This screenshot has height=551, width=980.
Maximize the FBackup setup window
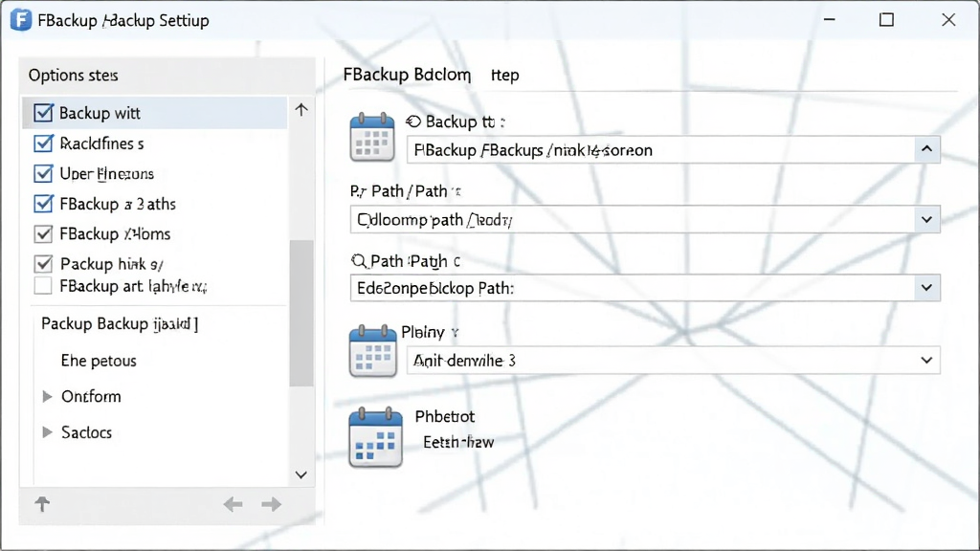[886, 19]
